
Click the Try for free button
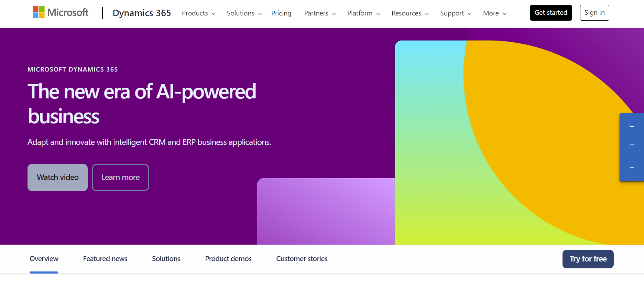click(x=588, y=259)
